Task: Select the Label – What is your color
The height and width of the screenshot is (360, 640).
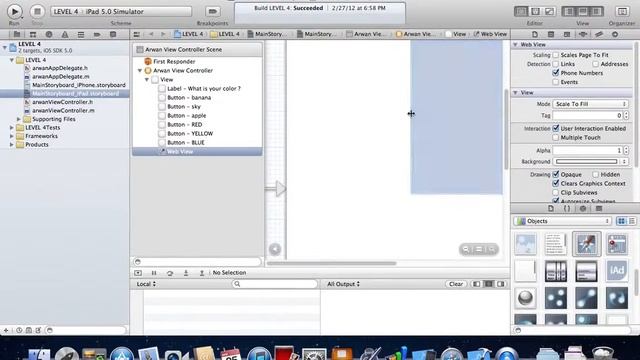Action: tap(204, 89)
